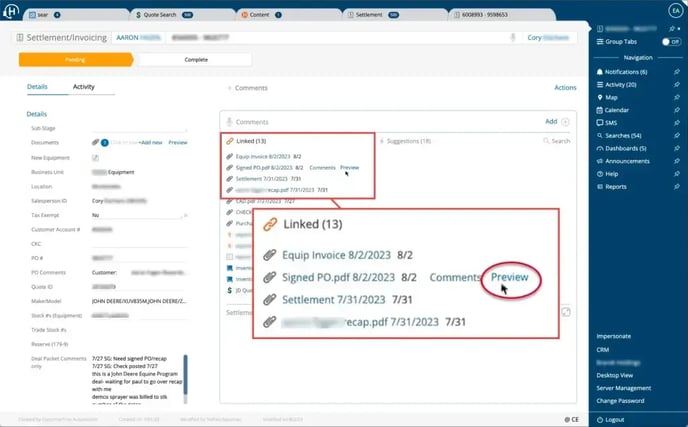The height and width of the screenshot is (427, 688).
Task: Click the New Equipment edit icon
Action: point(96,157)
